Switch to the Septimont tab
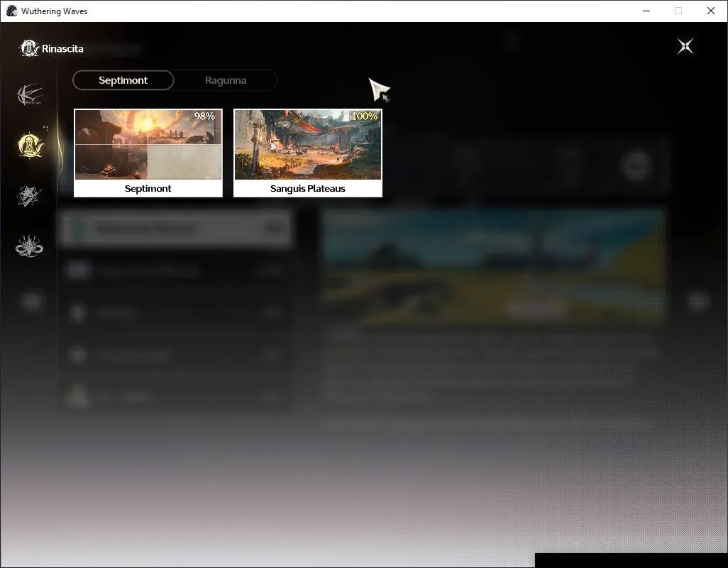The image size is (728, 568). point(123,80)
